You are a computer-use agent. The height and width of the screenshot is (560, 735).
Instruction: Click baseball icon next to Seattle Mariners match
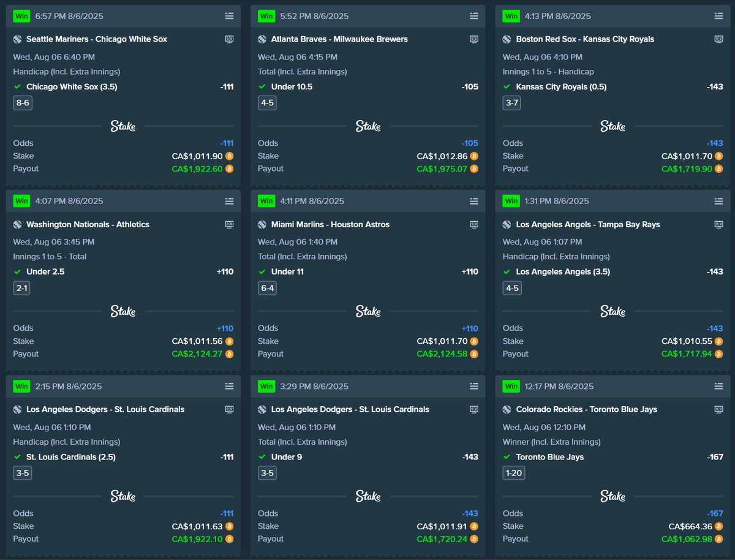coord(17,39)
